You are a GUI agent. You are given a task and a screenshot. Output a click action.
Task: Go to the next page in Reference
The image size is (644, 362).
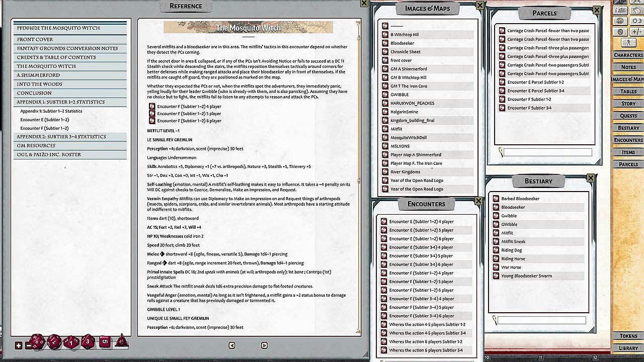pyautogui.click(x=264, y=345)
